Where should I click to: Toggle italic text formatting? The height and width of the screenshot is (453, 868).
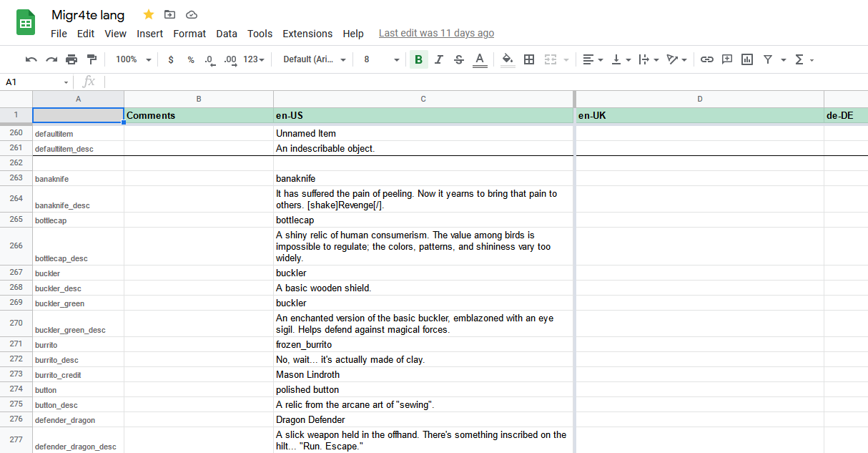pyautogui.click(x=439, y=59)
